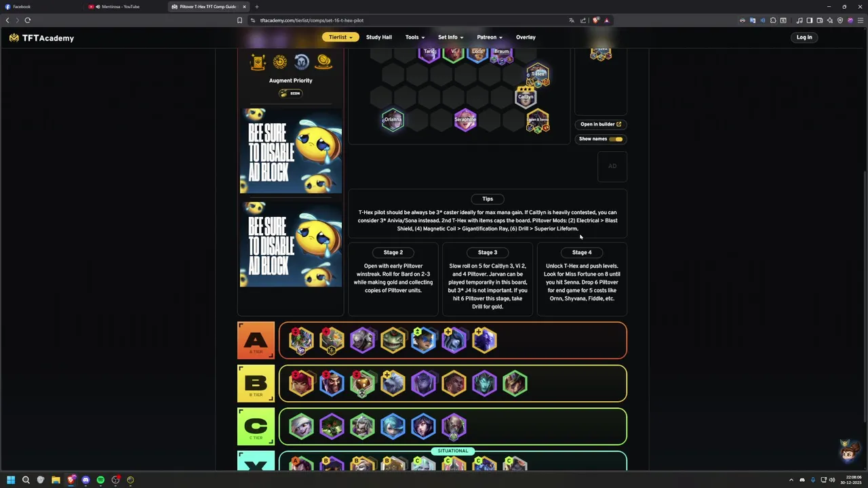Expand the Set Info dropdown
868x488 pixels.
pos(451,37)
